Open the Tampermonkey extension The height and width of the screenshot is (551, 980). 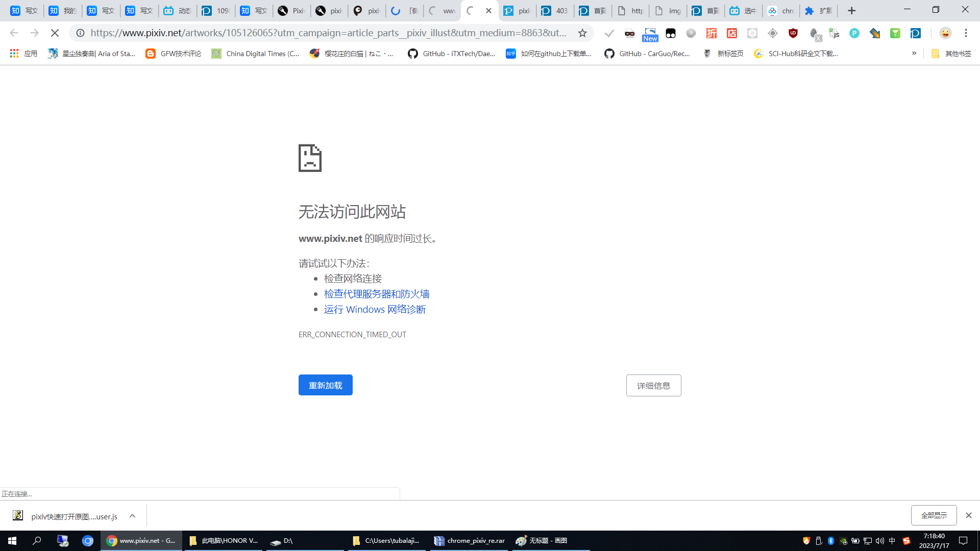pos(670,33)
